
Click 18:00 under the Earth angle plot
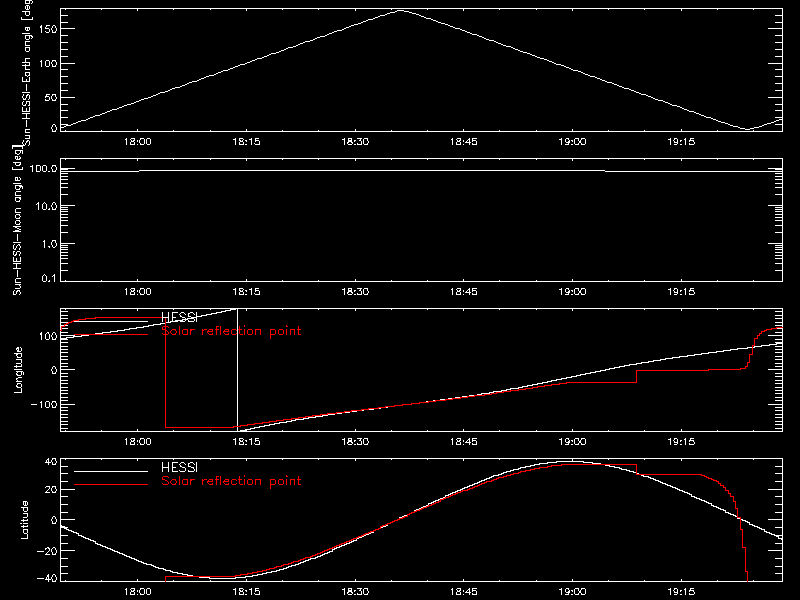pyautogui.click(x=138, y=142)
